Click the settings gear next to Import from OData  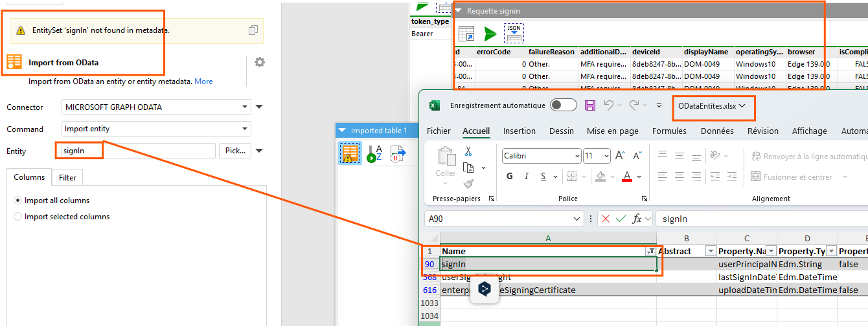[260, 62]
